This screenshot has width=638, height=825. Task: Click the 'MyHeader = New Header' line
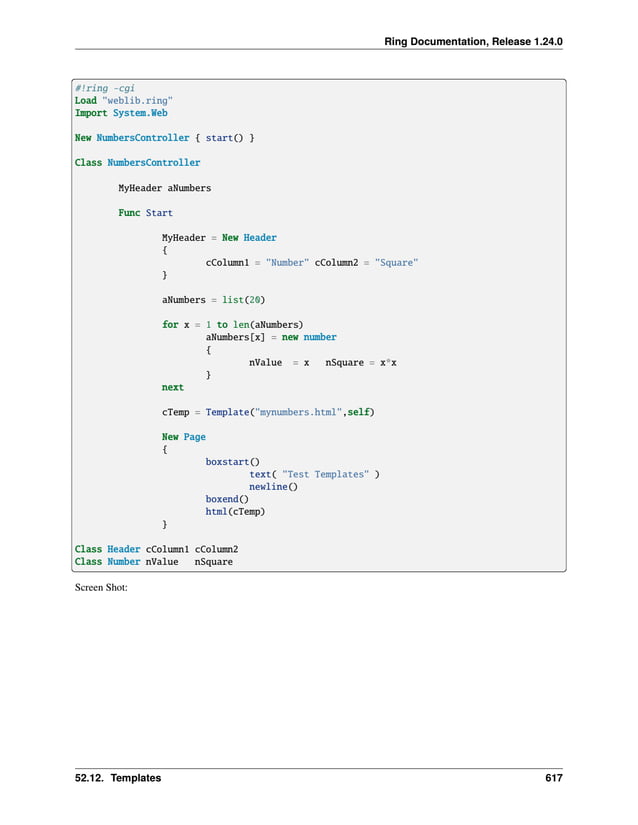pos(219,238)
